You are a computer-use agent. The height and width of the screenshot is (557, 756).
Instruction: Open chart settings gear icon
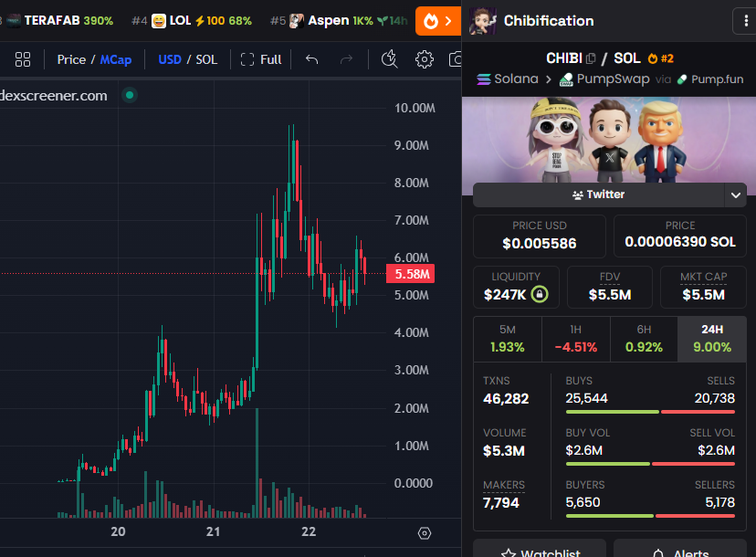click(x=425, y=59)
